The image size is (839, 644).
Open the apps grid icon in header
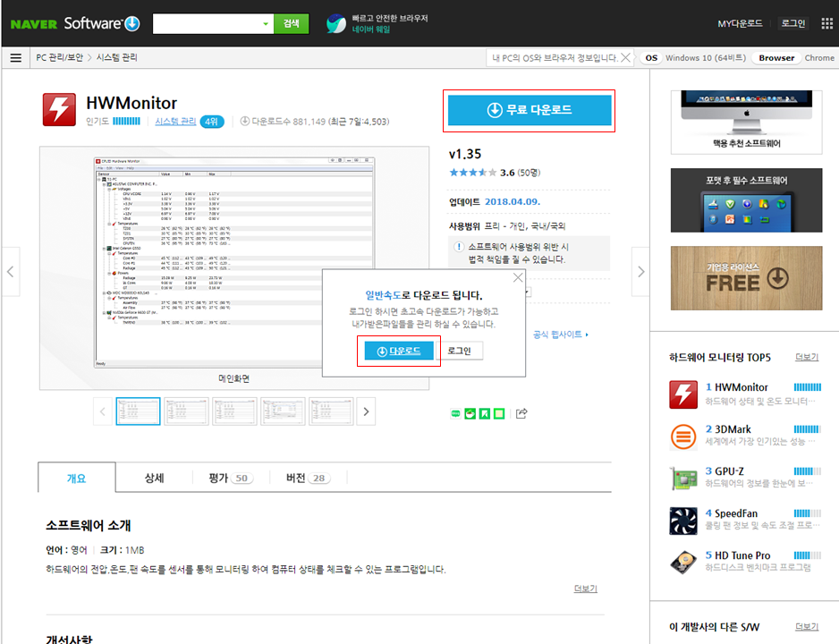[826, 23]
